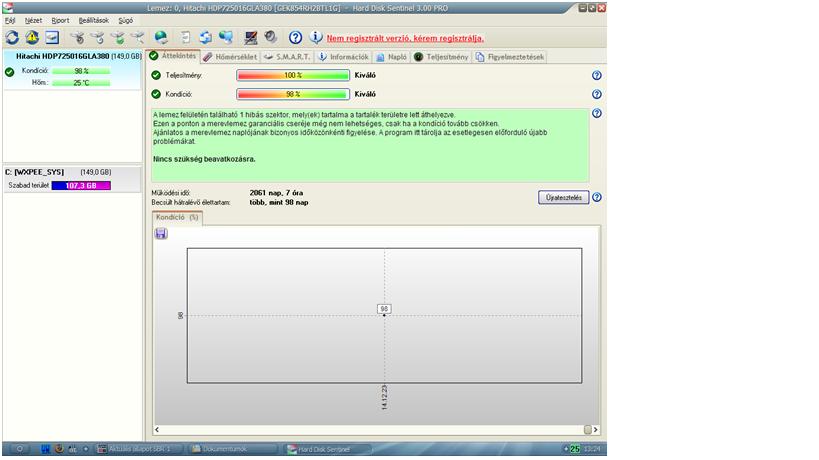Click the networked computers toolbar icon
Viewport: 819px width, 460px height.
tap(226, 37)
